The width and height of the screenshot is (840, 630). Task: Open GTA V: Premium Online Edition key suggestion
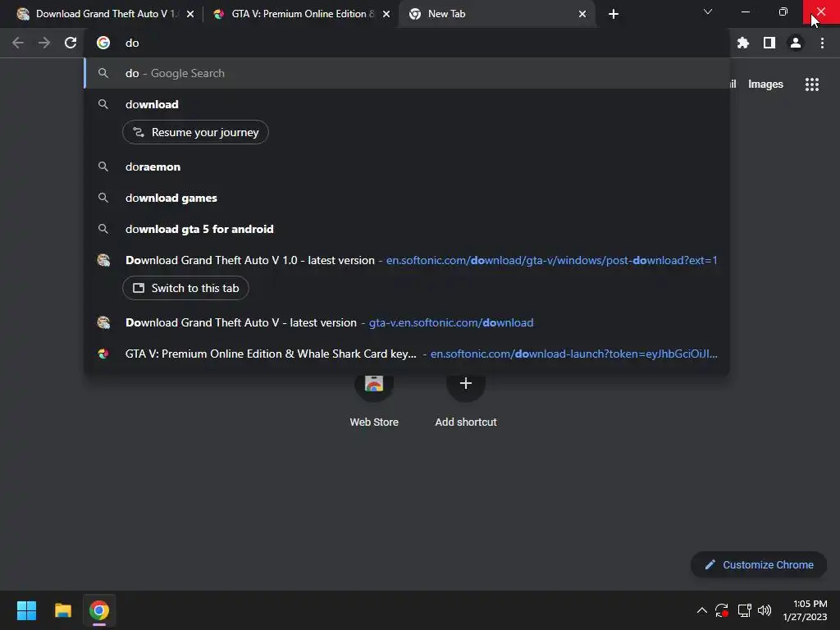407,354
